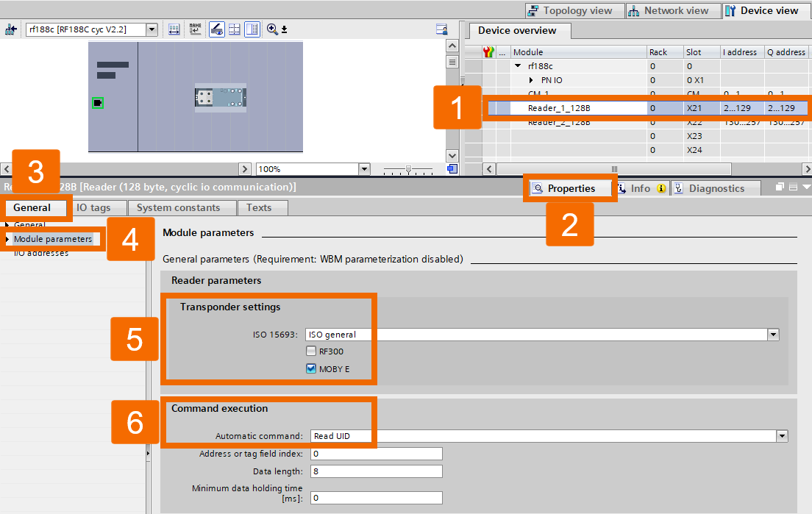This screenshot has height=514, width=812.
Task: Open the 100% zoom level dropdown
Action: coord(364,169)
